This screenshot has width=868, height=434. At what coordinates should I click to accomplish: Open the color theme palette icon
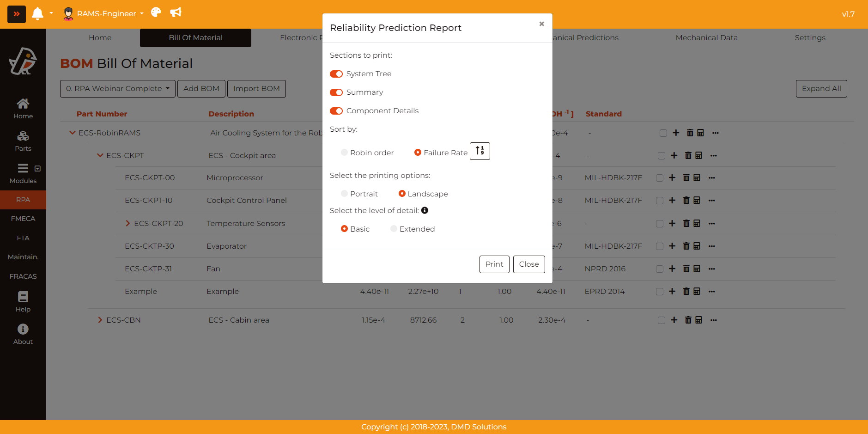pos(156,12)
